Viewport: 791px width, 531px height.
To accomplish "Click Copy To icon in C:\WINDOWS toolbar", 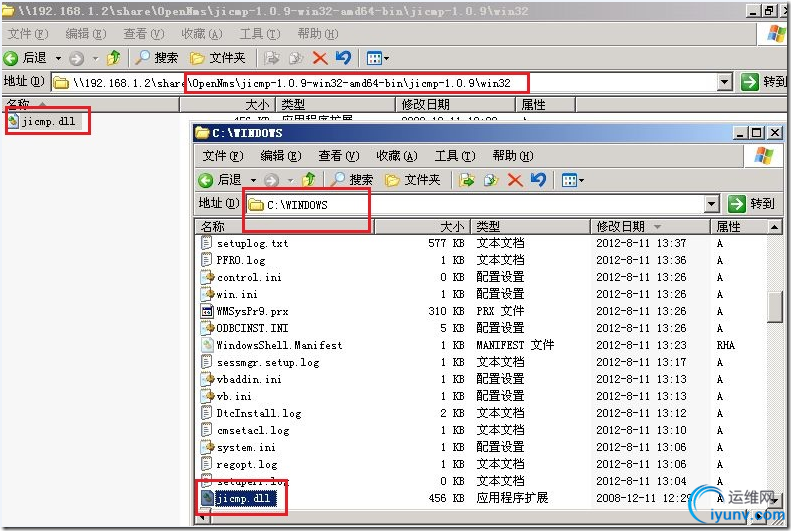I will pyautogui.click(x=490, y=180).
